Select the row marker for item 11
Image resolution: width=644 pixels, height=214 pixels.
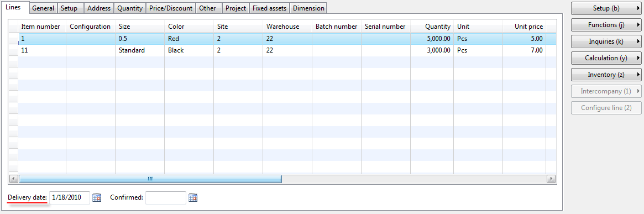click(14, 50)
